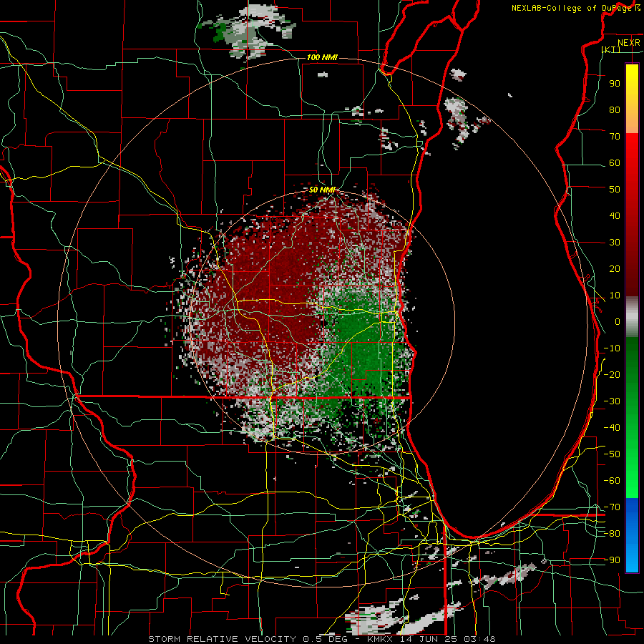Click the "10" value on the legend scale

tap(615, 296)
